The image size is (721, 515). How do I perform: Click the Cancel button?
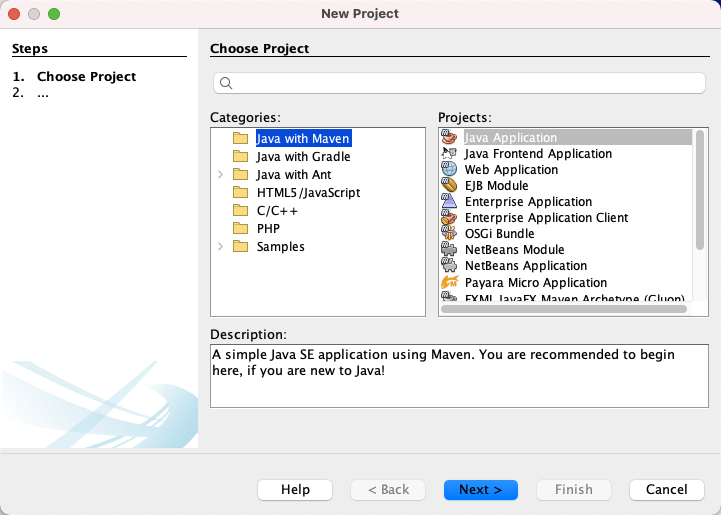(x=667, y=490)
